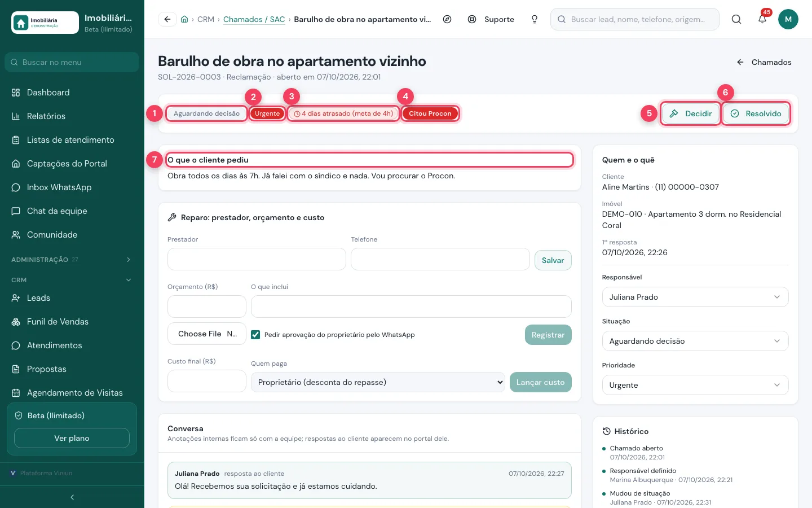Toggle the owner approval via WhatsApp checkbox
Image resolution: width=812 pixels, height=508 pixels.
[x=255, y=335]
